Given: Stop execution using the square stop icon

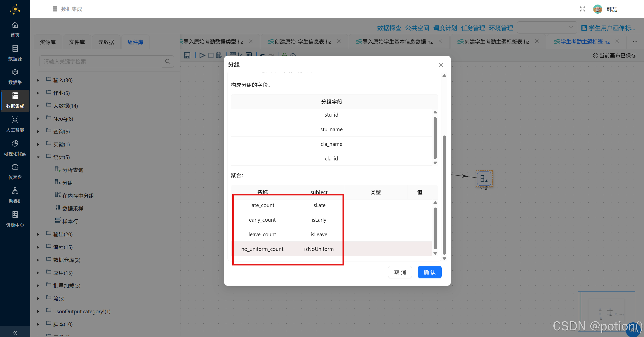Looking at the screenshot, I should click(211, 55).
